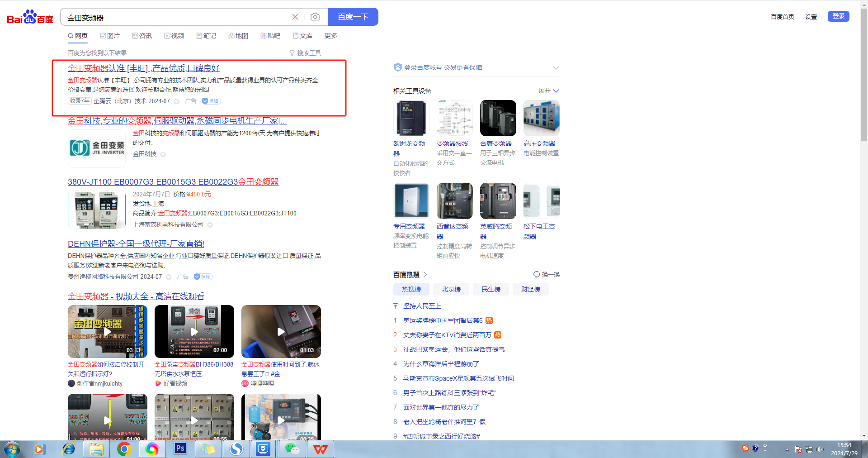Switch to 视频 tab
The image size is (868, 458).
point(174,36)
